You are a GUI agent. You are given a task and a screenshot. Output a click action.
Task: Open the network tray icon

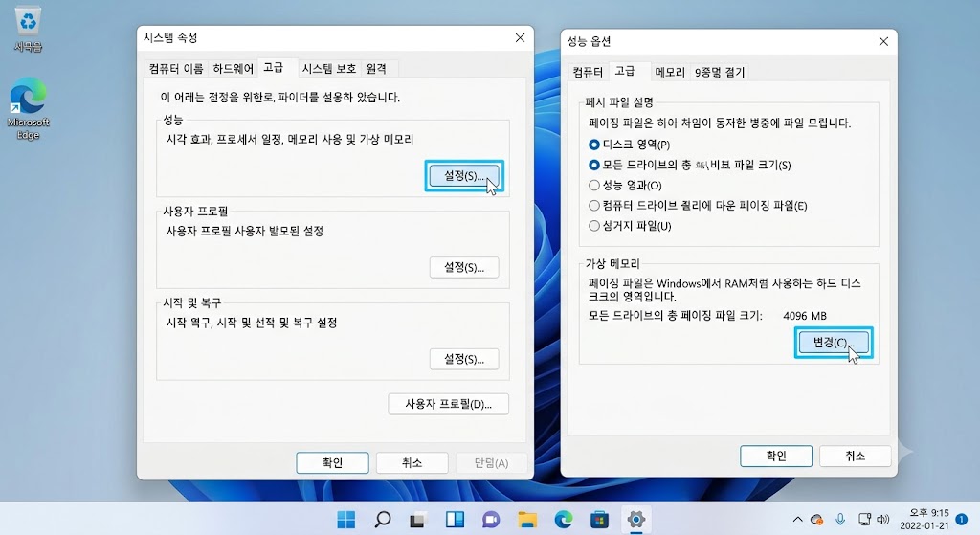864,520
